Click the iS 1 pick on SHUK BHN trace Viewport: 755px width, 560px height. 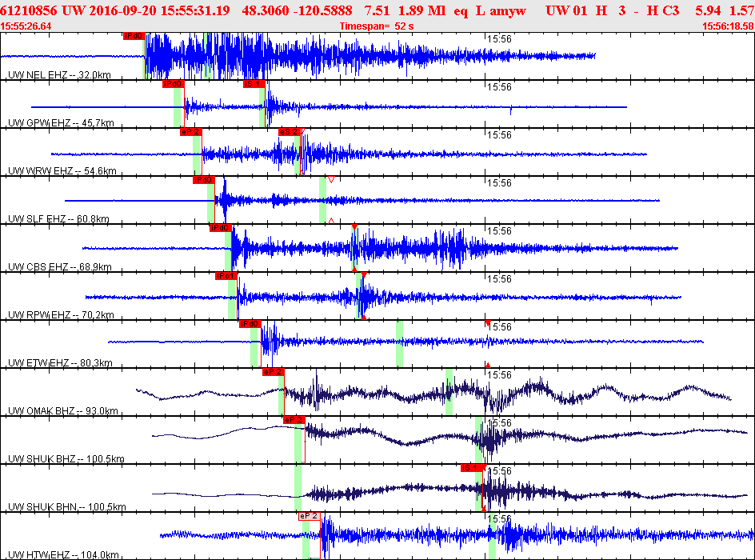coord(472,468)
